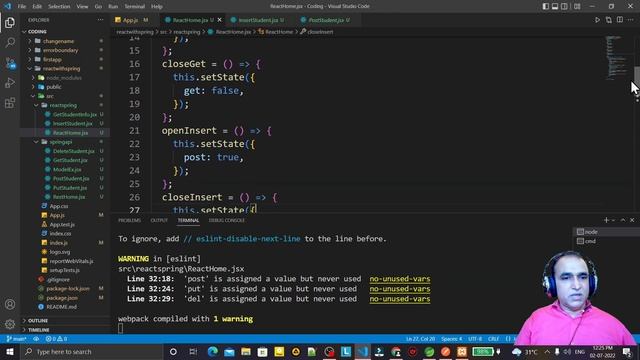Viewport: 640px width, 360px height.
Task: Switch to the App.js editor tab
Action: click(x=131, y=20)
